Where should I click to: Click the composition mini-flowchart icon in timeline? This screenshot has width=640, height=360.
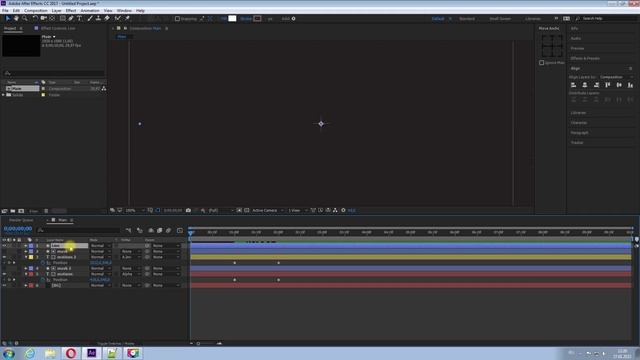pos(129,231)
